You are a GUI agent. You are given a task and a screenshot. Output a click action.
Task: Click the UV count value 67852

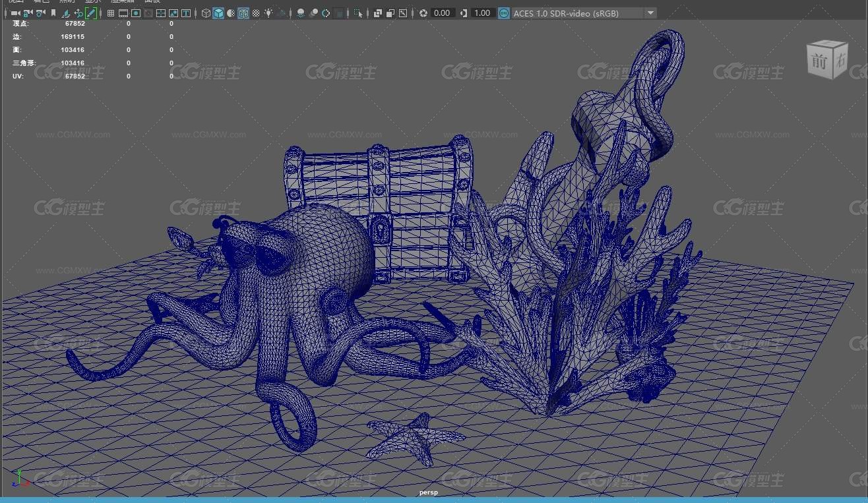pos(75,76)
